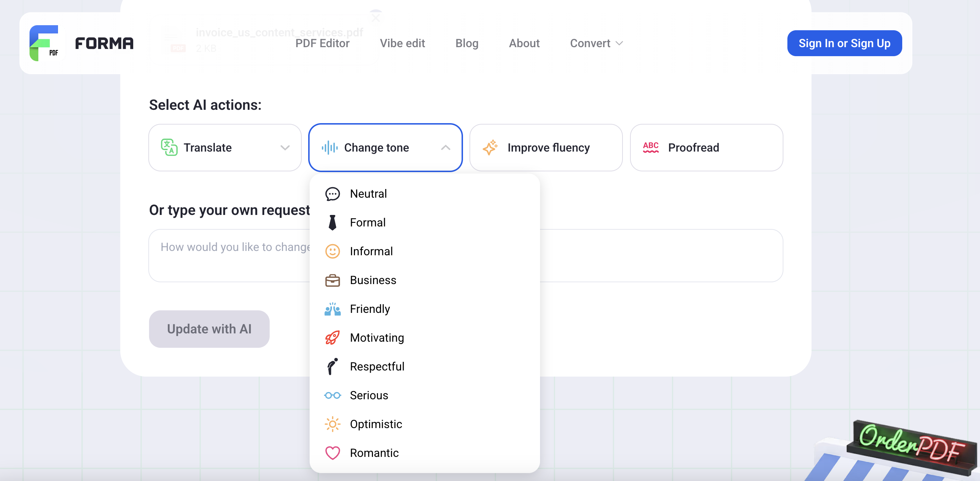980x481 pixels.
Task: Pick the Informal tone option
Action: click(424, 252)
